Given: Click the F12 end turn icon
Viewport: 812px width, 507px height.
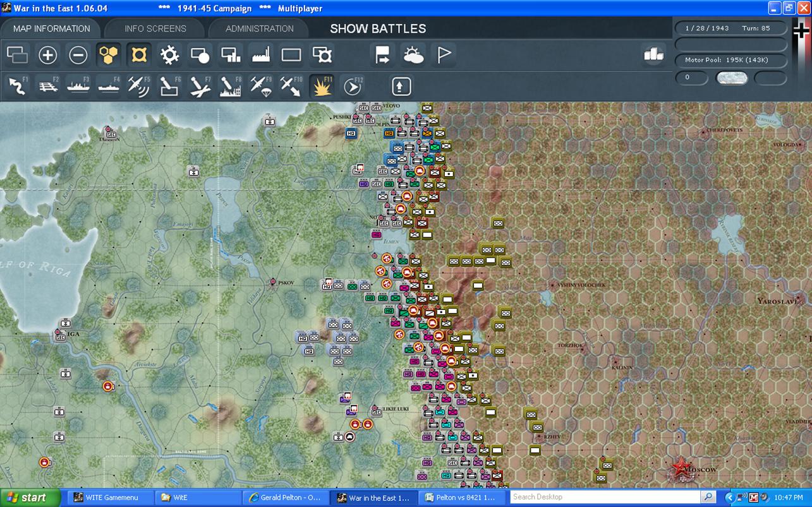Looking at the screenshot, I should coord(353,86).
